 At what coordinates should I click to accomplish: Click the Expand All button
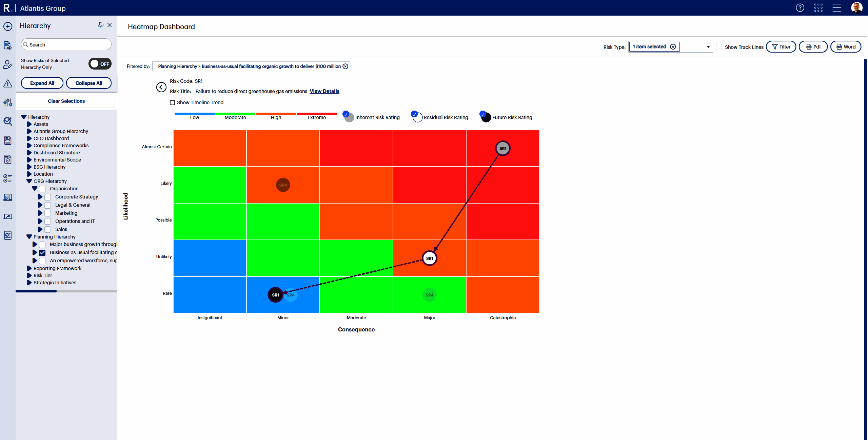tap(42, 83)
